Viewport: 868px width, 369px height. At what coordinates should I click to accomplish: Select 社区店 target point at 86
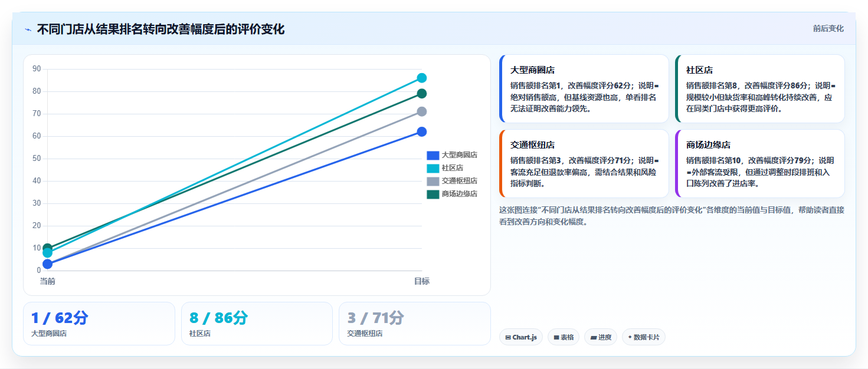pos(422,78)
